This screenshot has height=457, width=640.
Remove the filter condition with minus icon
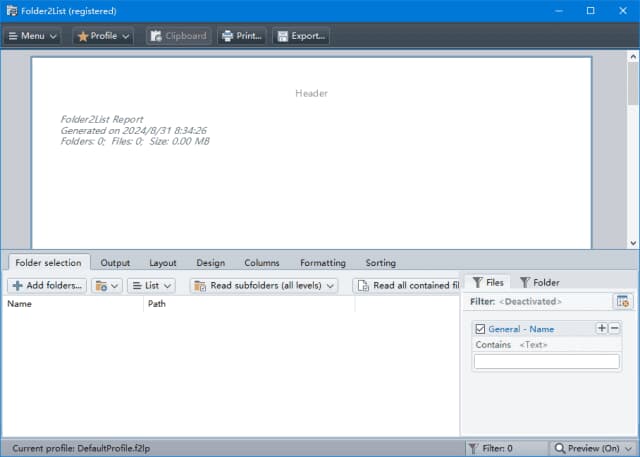pyautogui.click(x=614, y=328)
